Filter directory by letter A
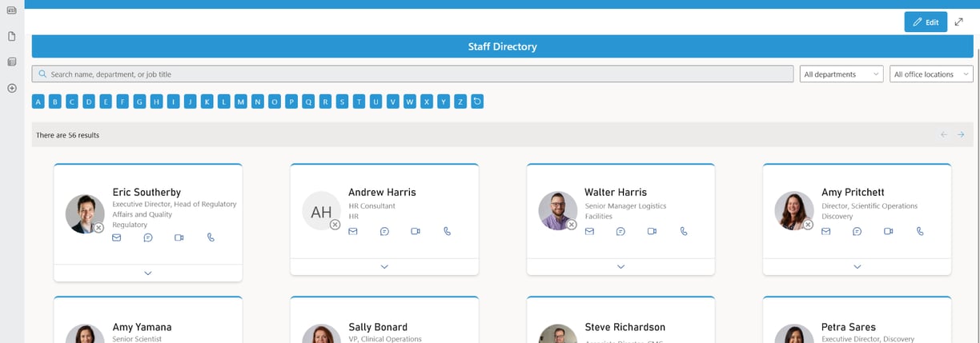The image size is (980, 343). (x=38, y=102)
